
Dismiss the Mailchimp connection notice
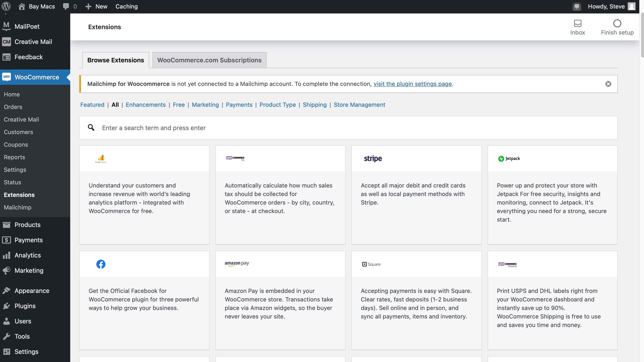(608, 84)
